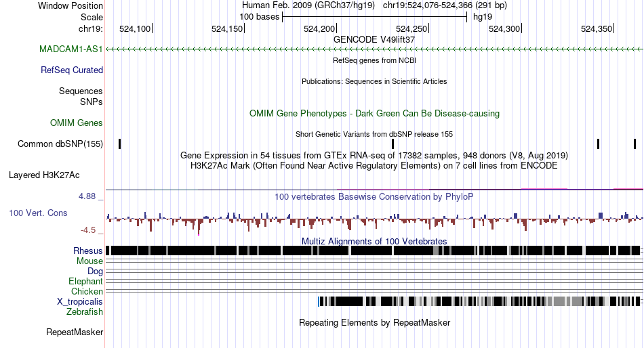Click the Common dbSNP(155) track label
This screenshot has width=644, height=348.
click(x=60, y=144)
